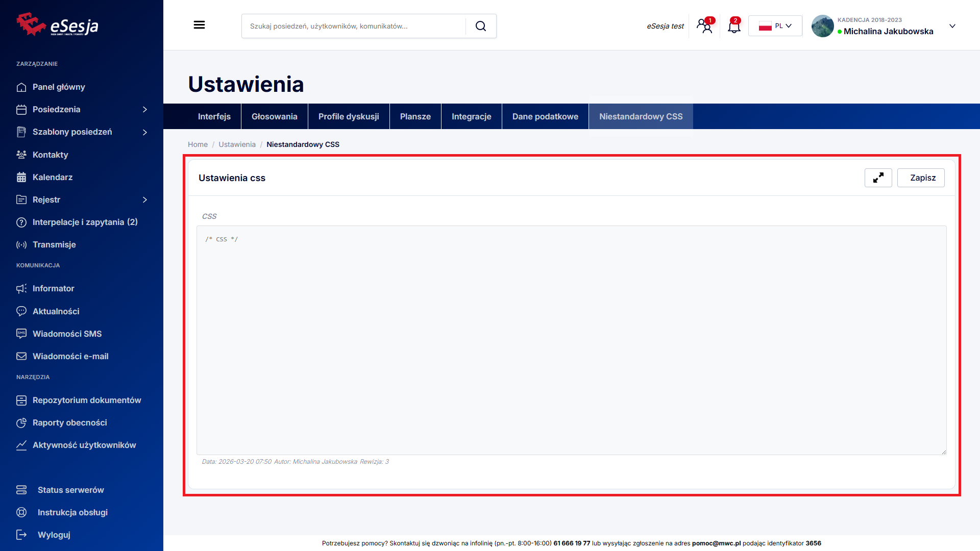Expand the Posiedzenia submenu
This screenshot has height=551, width=980.
145,109
